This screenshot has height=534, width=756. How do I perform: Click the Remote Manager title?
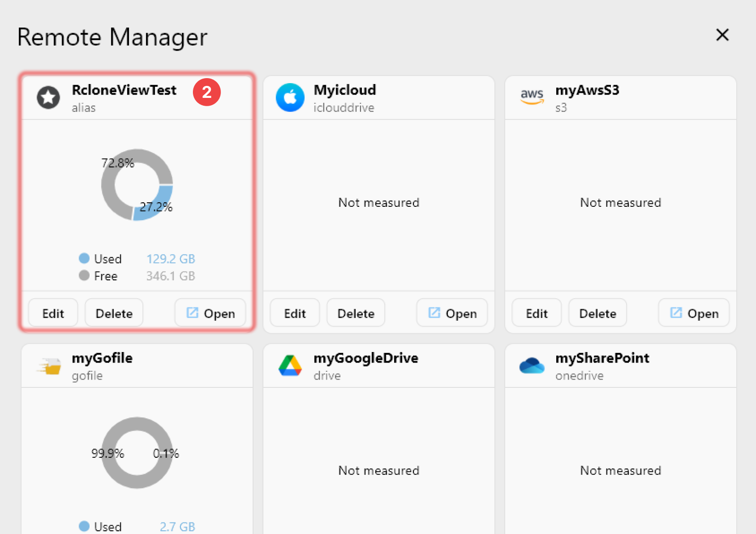pos(113,37)
